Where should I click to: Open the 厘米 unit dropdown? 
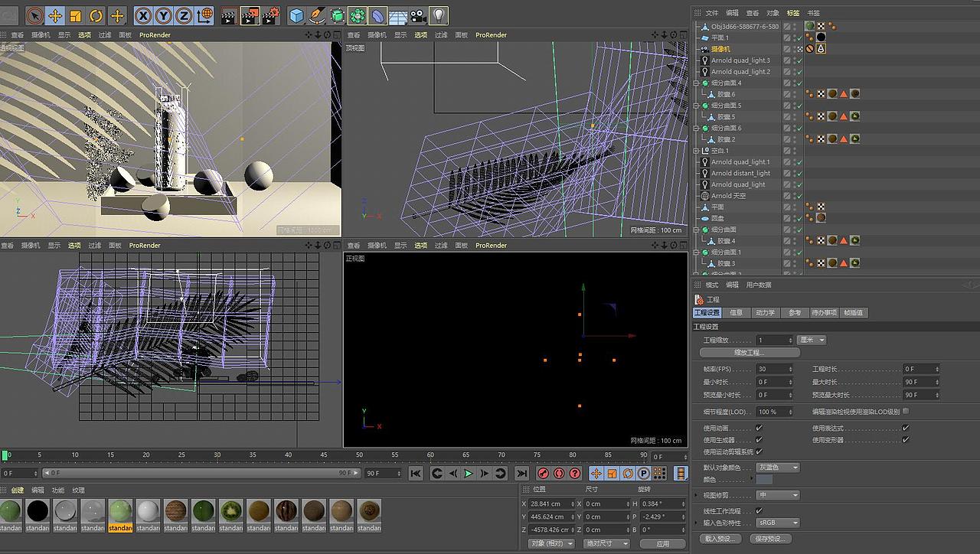click(812, 340)
